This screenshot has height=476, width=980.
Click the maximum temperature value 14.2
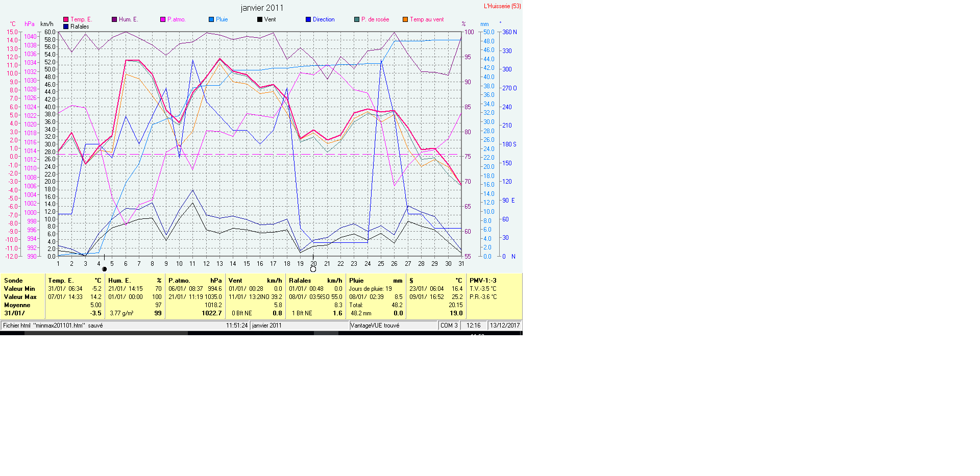coord(96,297)
